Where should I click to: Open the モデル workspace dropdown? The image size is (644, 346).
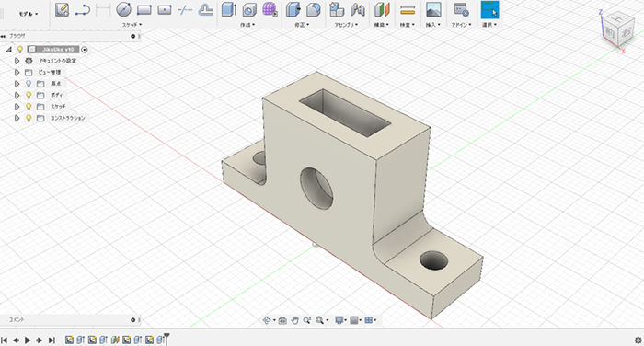tap(29, 14)
